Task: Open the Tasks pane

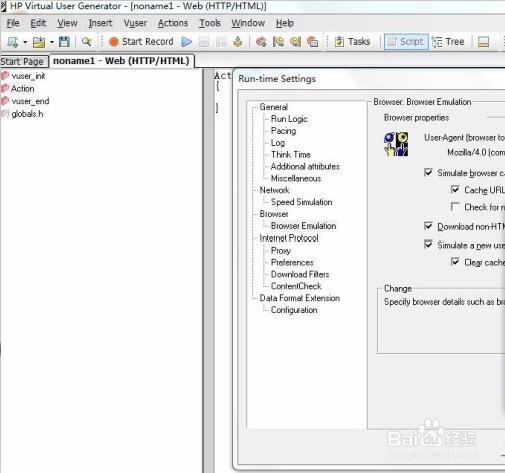Action: pos(352,42)
